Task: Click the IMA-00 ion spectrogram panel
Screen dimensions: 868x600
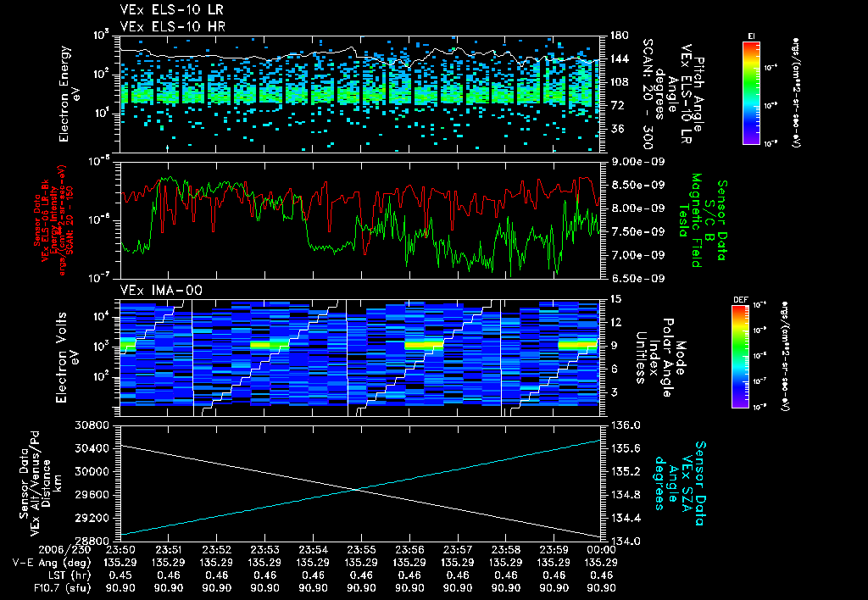Action: pyautogui.click(x=360, y=357)
